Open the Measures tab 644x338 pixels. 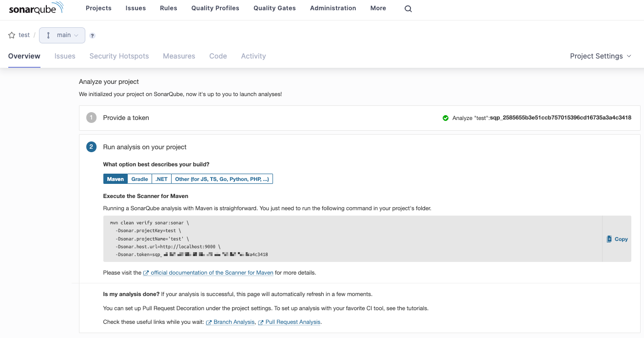point(179,56)
